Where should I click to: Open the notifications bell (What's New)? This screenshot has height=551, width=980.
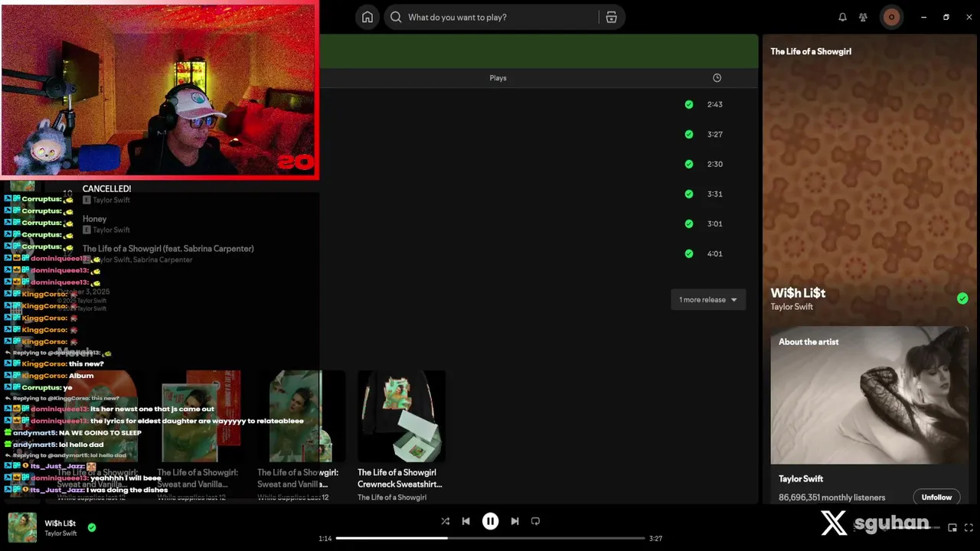(x=842, y=18)
